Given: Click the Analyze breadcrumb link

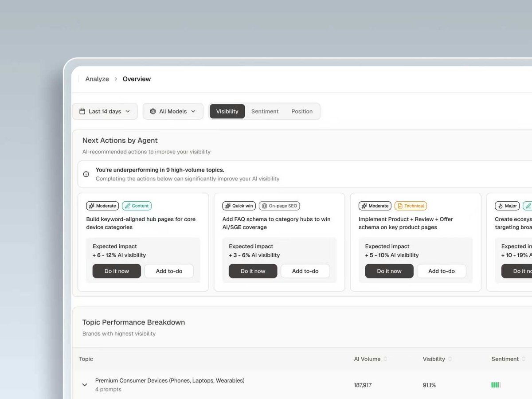Looking at the screenshot, I should [x=97, y=79].
